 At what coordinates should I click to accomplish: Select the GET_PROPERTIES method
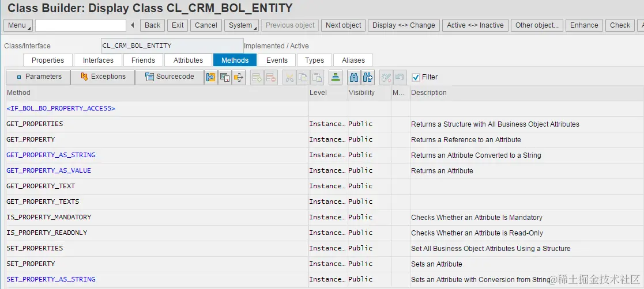pos(35,124)
